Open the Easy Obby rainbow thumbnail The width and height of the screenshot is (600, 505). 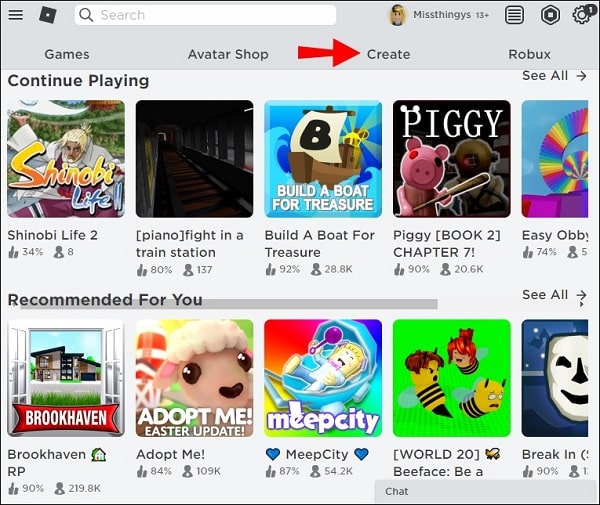[555, 159]
